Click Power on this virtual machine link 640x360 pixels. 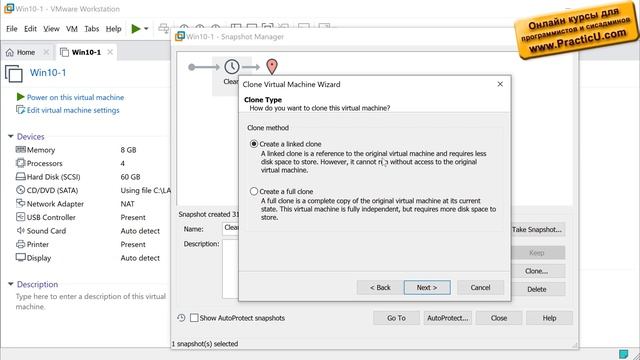click(x=75, y=97)
